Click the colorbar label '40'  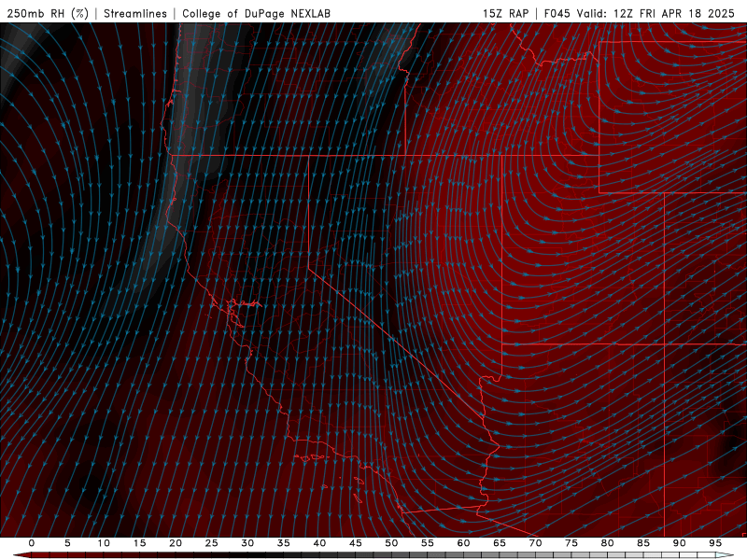click(319, 543)
